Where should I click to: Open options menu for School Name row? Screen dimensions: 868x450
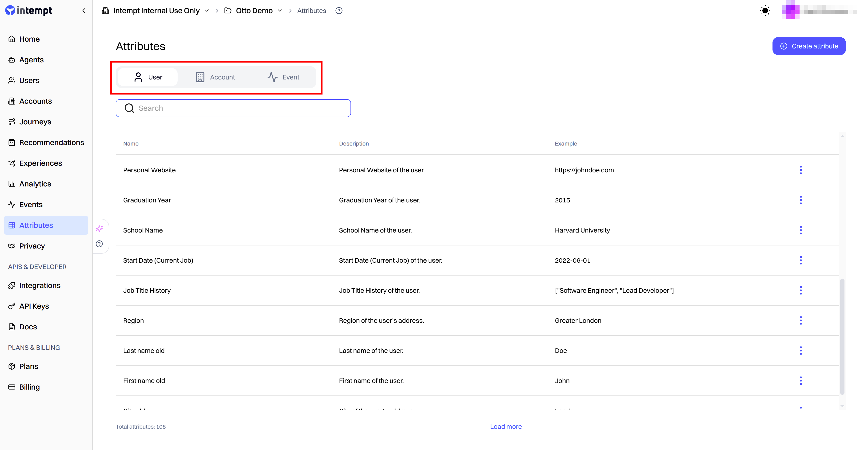pos(801,230)
